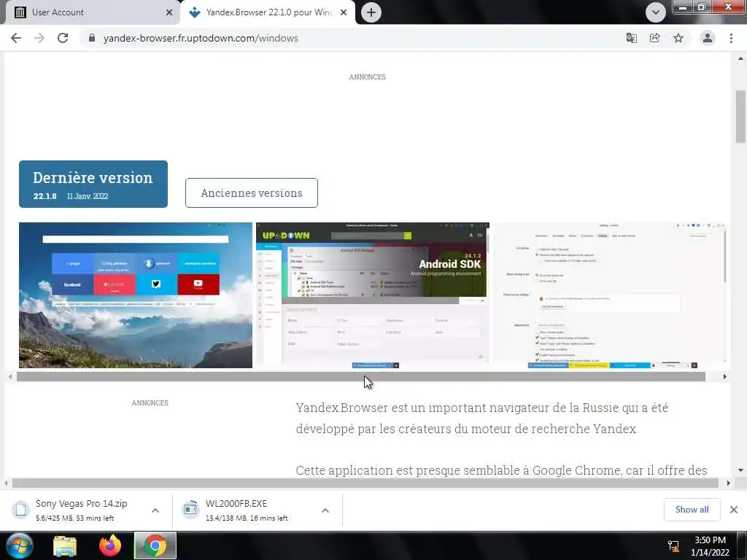Open Google Translate page icon
This screenshot has height=560, width=747.
pos(631,38)
